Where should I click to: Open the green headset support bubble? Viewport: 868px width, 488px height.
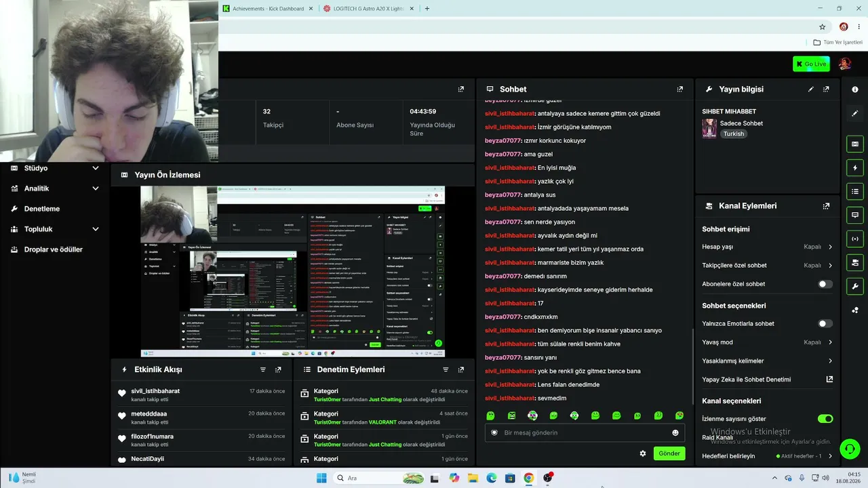[x=850, y=449]
